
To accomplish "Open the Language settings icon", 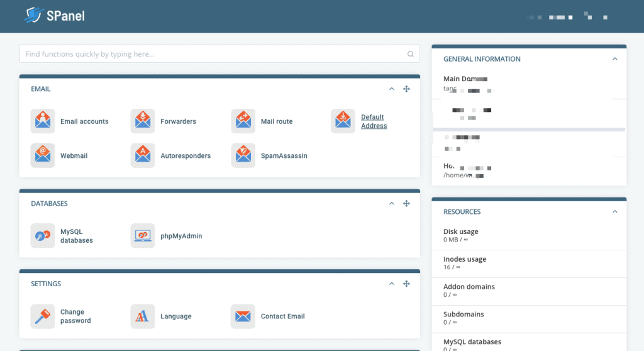I will (x=143, y=316).
